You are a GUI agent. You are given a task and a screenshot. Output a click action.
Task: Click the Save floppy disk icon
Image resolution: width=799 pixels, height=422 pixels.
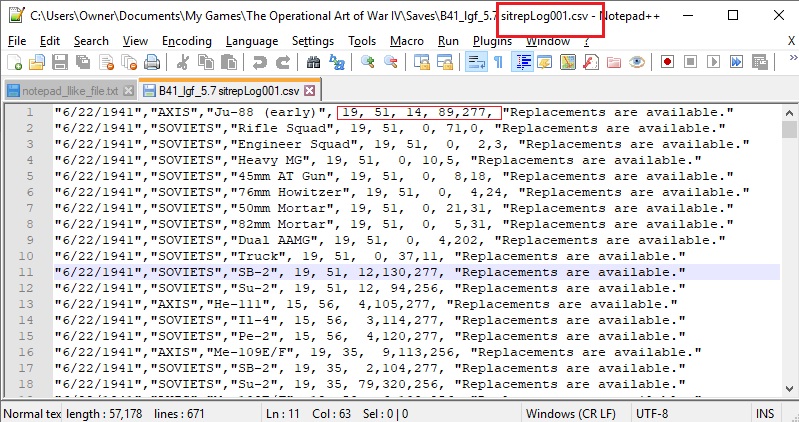click(x=60, y=62)
